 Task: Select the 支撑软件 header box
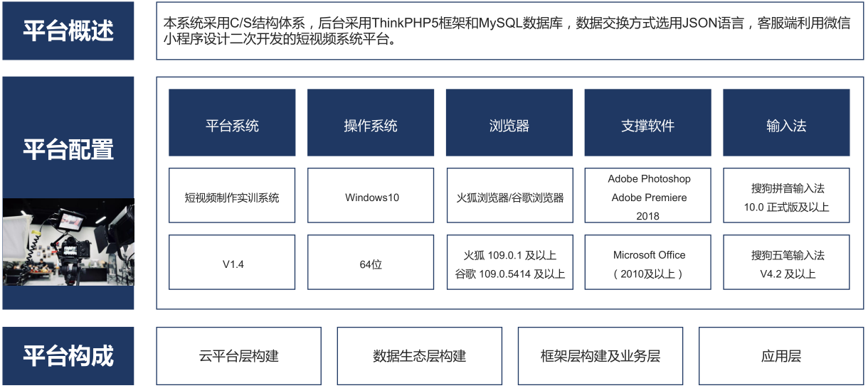pyautogui.click(x=647, y=122)
